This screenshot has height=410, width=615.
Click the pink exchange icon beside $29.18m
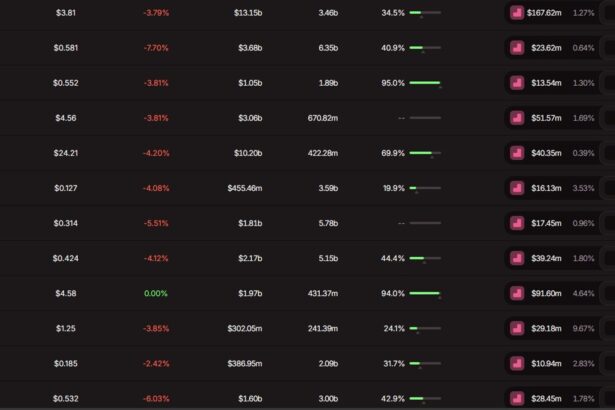(517, 328)
